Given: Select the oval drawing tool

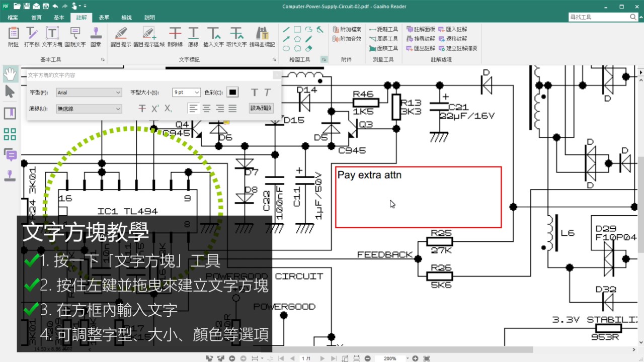Looking at the screenshot, I should pos(286,49).
